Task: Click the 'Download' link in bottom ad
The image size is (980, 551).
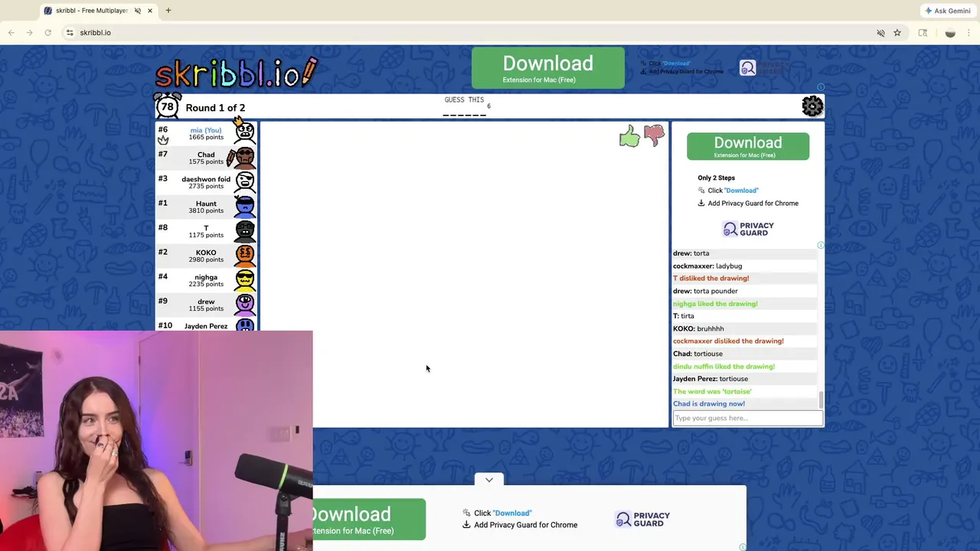Action: [512, 514]
